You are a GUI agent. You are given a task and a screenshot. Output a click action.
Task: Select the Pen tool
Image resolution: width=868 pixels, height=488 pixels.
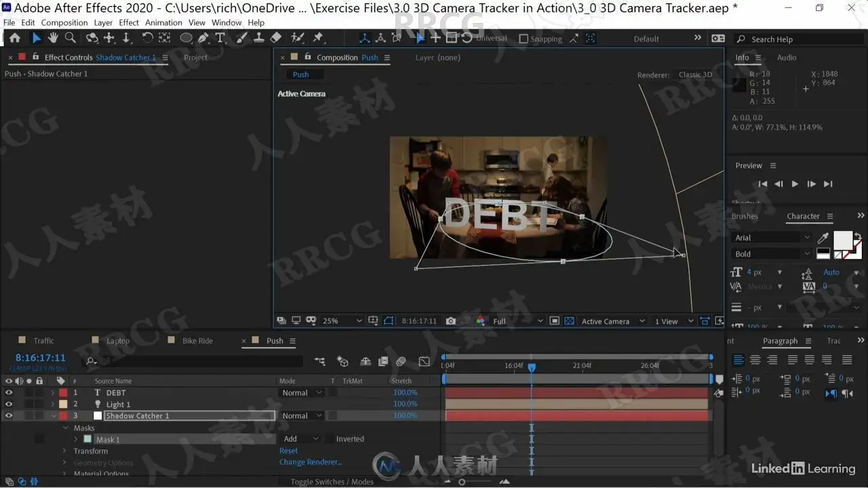click(x=203, y=39)
